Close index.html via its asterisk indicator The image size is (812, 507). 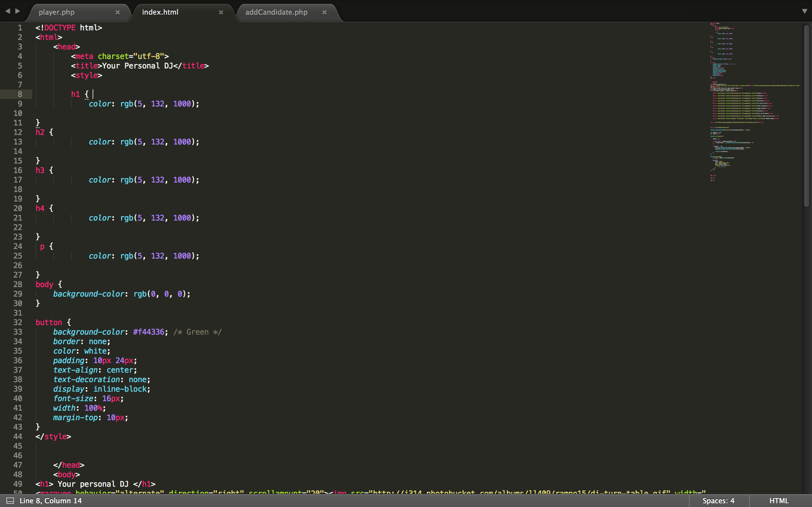[x=221, y=12]
